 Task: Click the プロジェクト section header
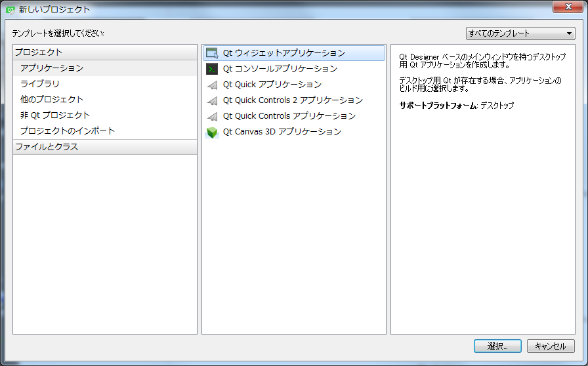tap(104, 52)
